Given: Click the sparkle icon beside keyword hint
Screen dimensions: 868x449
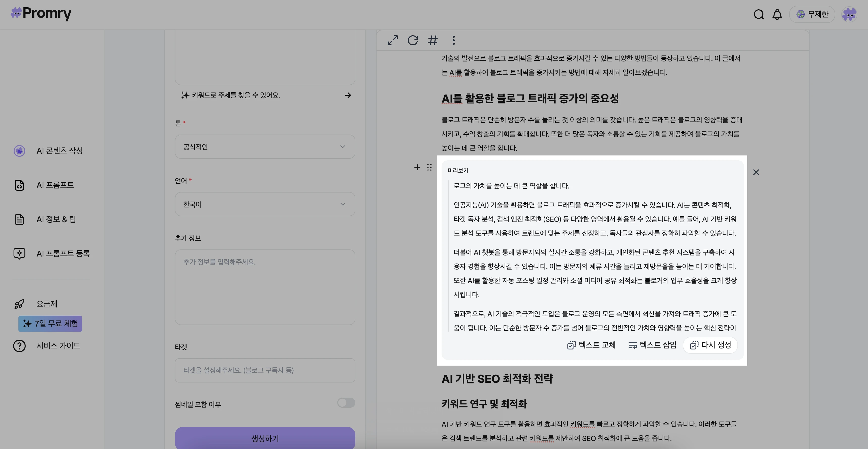Looking at the screenshot, I should click(x=185, y=95).
